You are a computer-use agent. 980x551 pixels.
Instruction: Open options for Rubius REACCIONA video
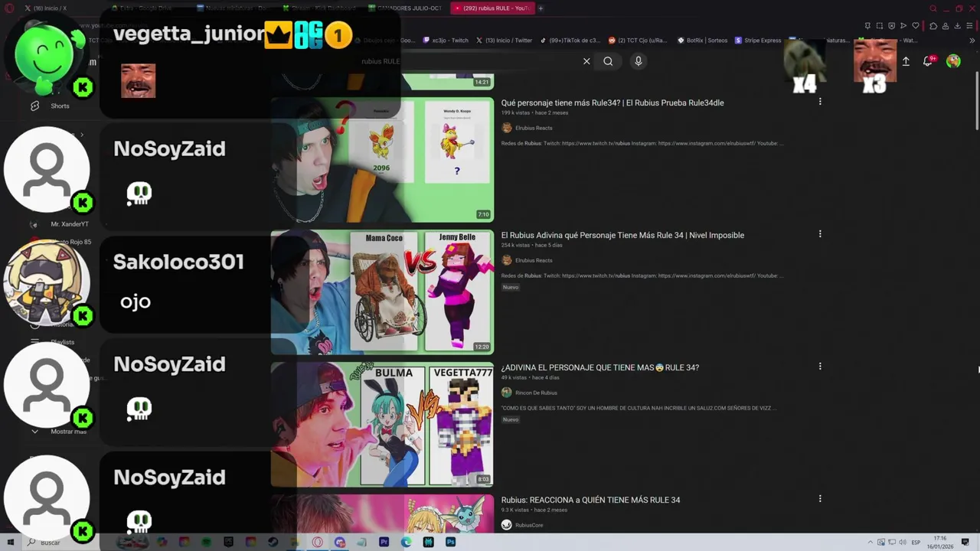click(820, 499)
